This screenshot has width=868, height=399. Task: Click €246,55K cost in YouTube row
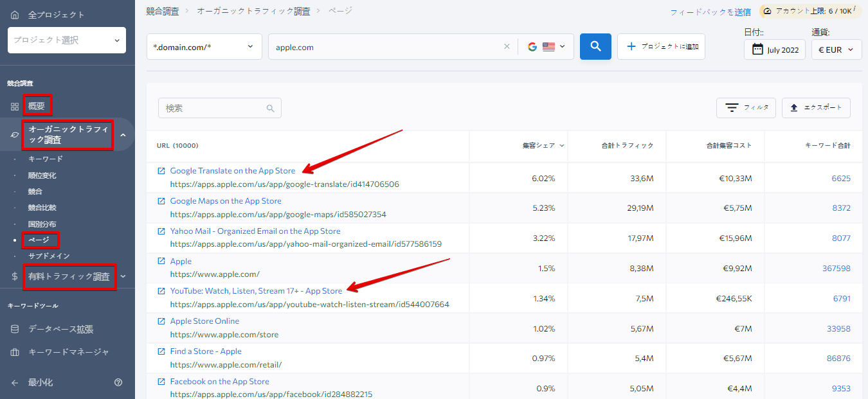coord(734,298)
